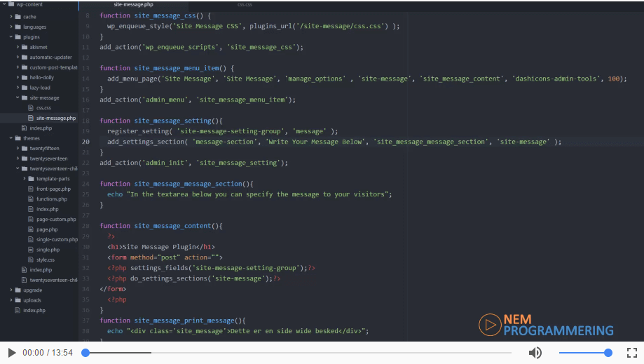This screenshot has height=364, width=644.
Task: Expand the uploads folder
Action: point(11,300)
